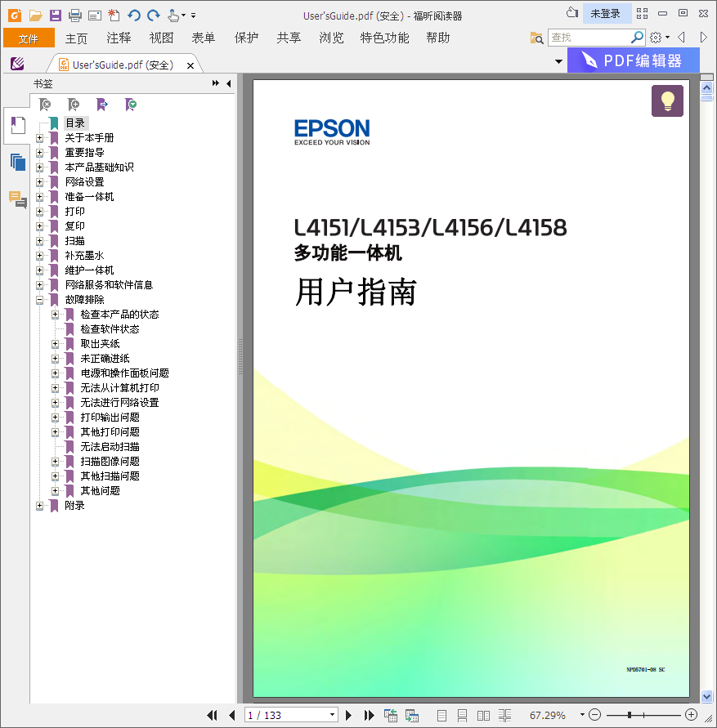Click the zoom out minus icon
This screenshot has height=728, width=717.
pyautogui.click(x=595, y=715)
